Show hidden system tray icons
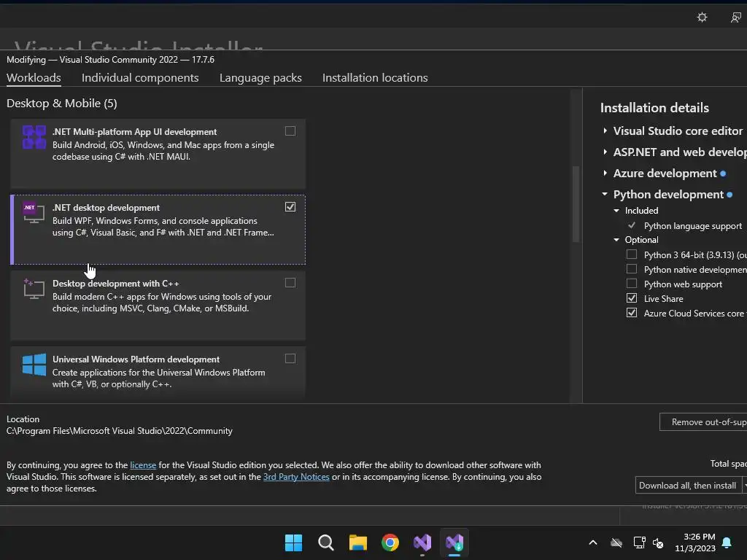 593,542
